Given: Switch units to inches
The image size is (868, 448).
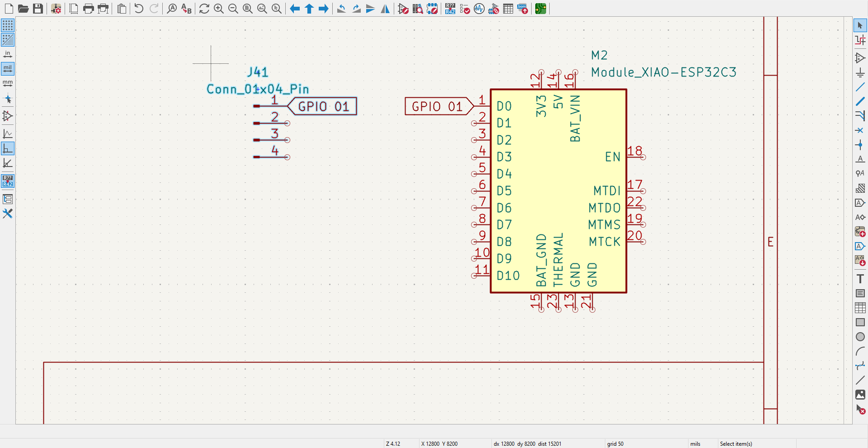Looking at the screenshot, I should click(x=8, y=54).
